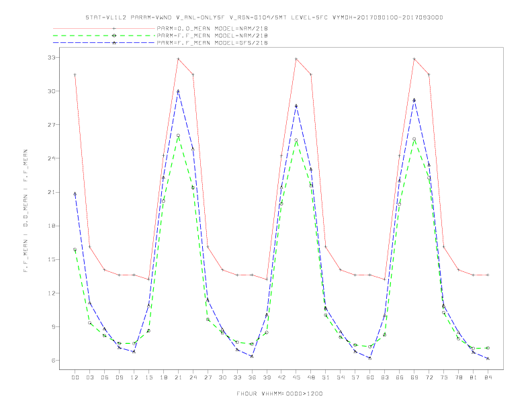Click x-axis forecast hour label 18

pos(163,377)
